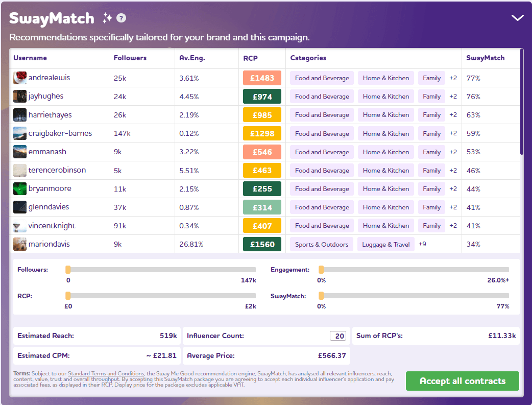
Task: Open emmanash profile avatar
Action: coord(20,152)
